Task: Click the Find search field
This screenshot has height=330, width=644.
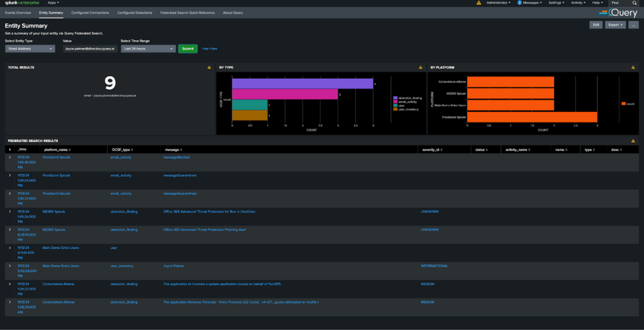Action: [x=620, y=3]
